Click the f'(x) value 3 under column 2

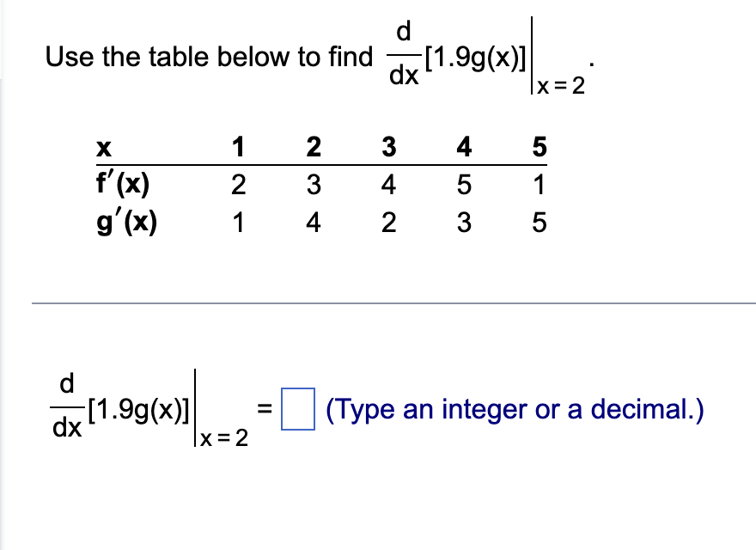tap(314, 184)
